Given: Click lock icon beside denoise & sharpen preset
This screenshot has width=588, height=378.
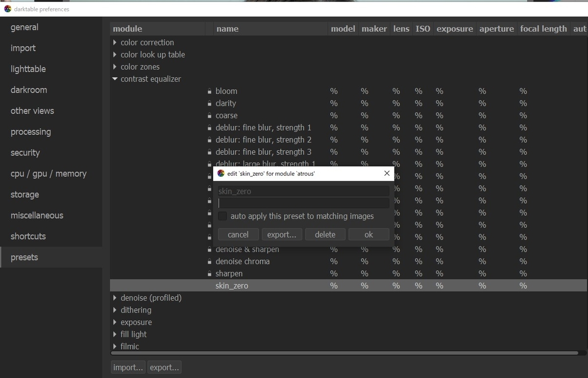Looking at the screenshot, I should point(209,250).
